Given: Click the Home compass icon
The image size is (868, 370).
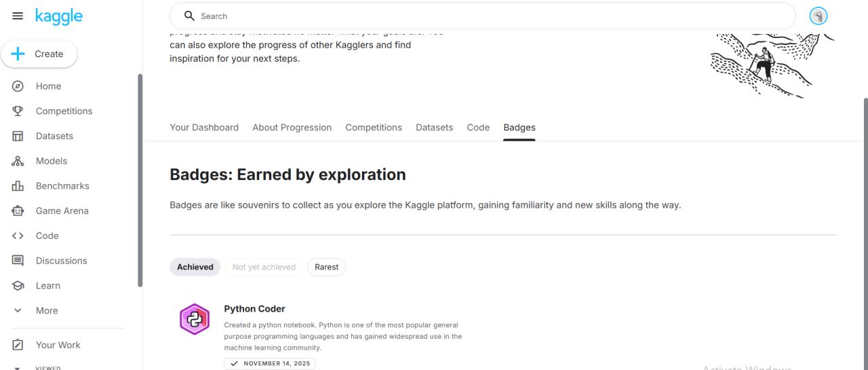Looking at the screenshot, I should click(18, 86).
